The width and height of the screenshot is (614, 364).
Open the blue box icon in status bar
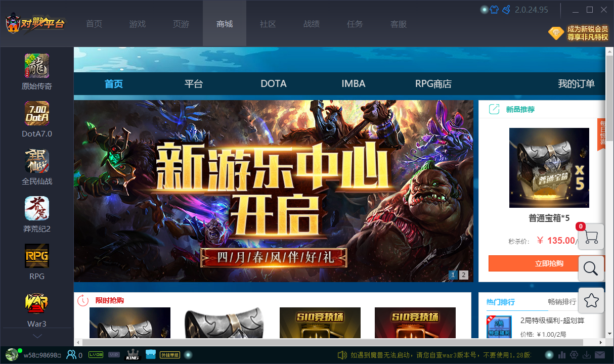[x=150, y=354]
